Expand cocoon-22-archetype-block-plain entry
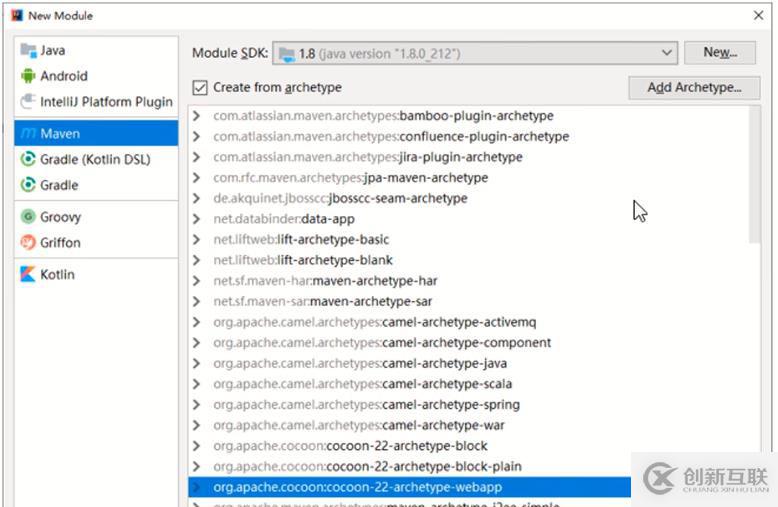The width and height of the screenshot is (778, 507). point(197,466)
